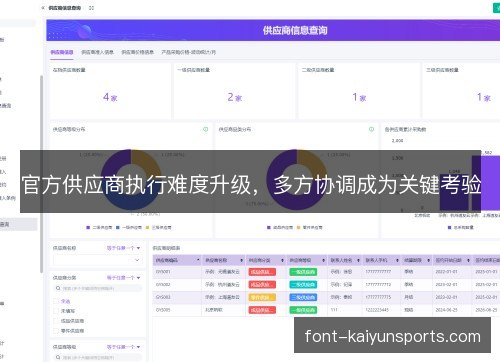The width and height of the screenshot is (500, 362).
Task: Click the yellow category tag in row GYS003
Action: click(x=262, y=297)
